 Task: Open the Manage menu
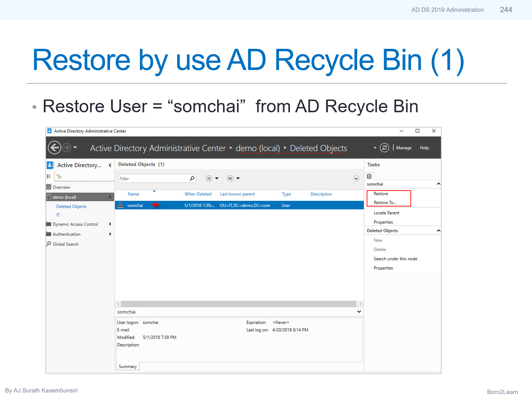tap(403, 148)
